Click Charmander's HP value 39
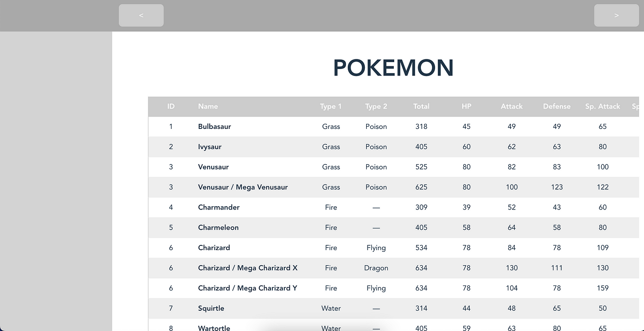644x331 pixels. pos(466,208)
